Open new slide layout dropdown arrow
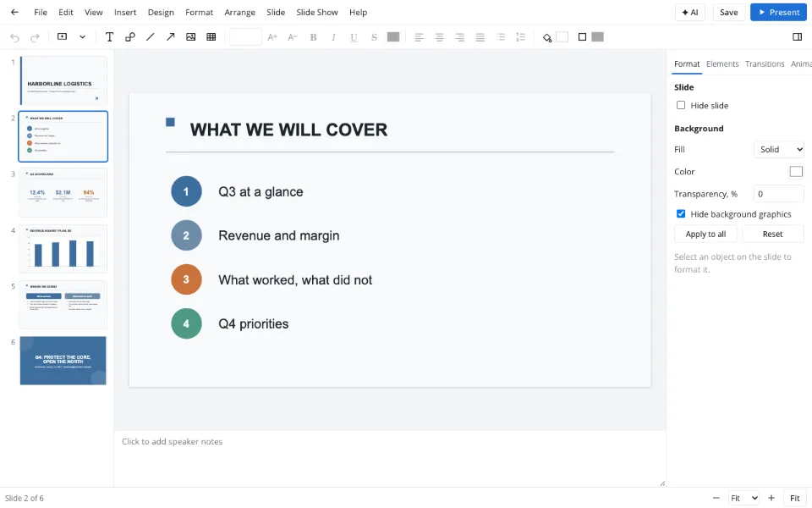 [82, 36]
